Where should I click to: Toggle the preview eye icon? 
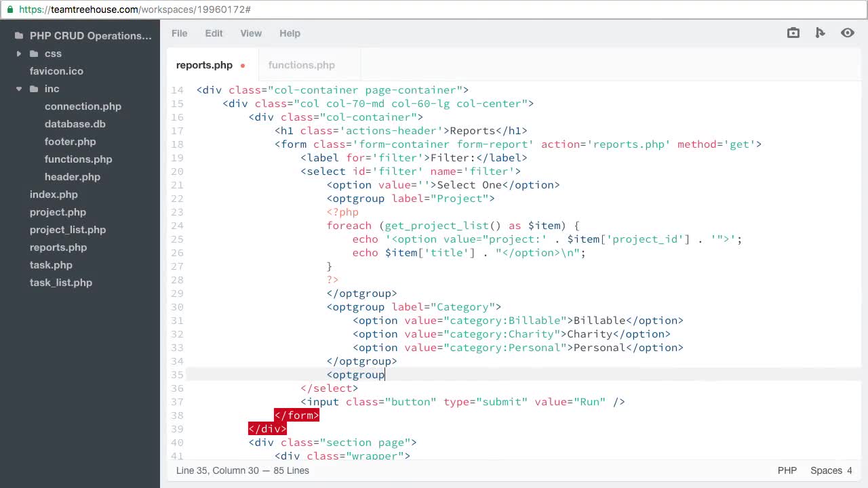[848, 33]
